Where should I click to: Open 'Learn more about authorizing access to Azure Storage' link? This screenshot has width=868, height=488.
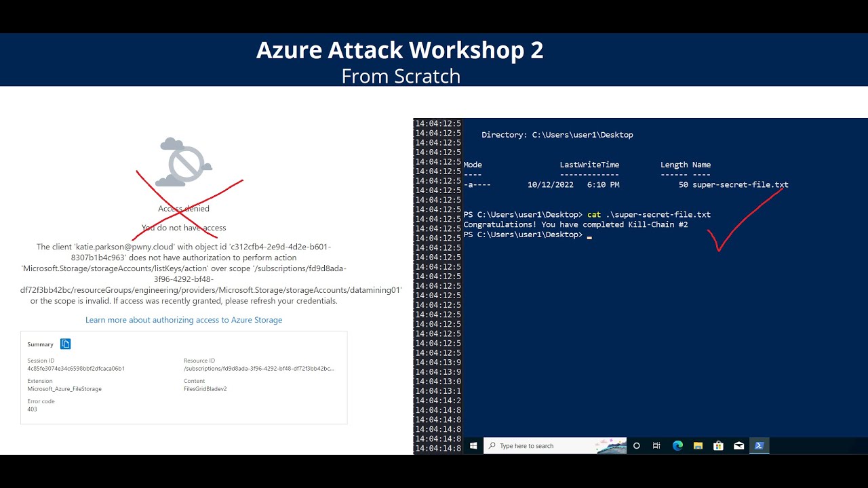pyautogui.click(x=184, y=320)
